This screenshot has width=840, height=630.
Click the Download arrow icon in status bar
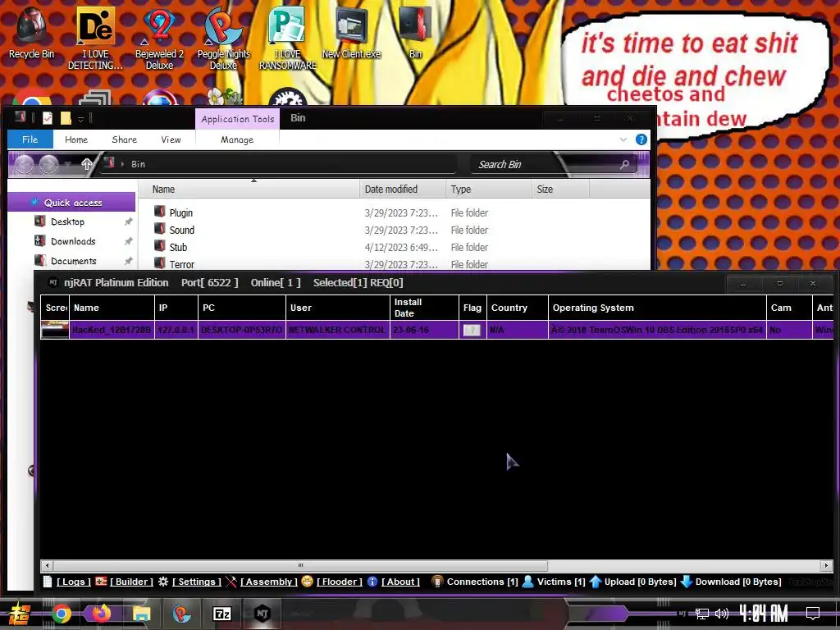pyautogui.click(x=687, y=582)
